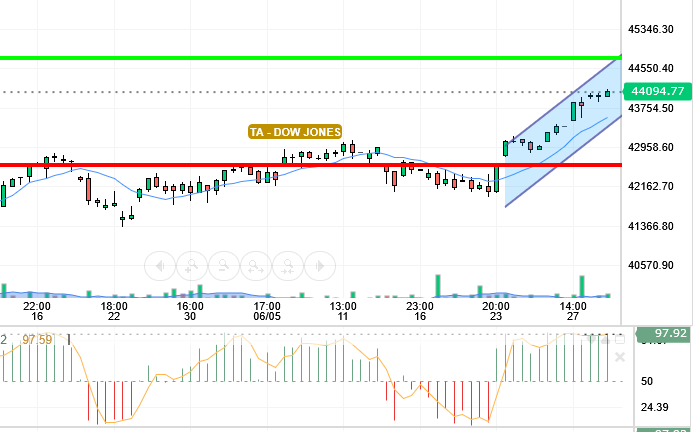Click price axis label 44550.40
Image resolution: width=693 pixels, height=432 pixels.
pyautogui.click(x=651, y=68)
